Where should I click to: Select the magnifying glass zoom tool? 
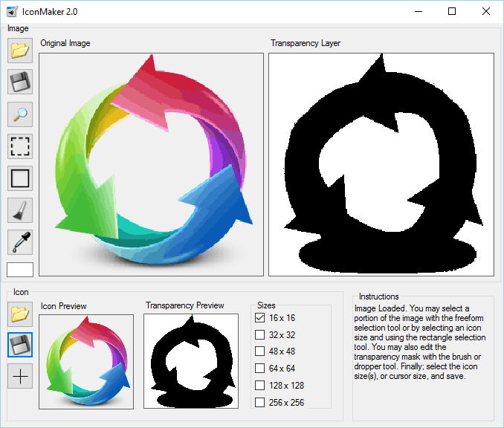coord(20,114)
